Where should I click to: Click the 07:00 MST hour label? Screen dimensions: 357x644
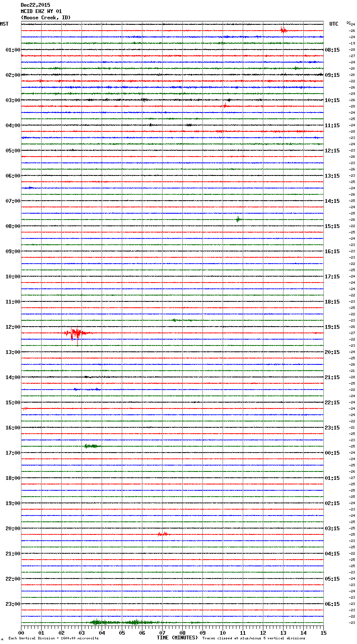(13, 201)
